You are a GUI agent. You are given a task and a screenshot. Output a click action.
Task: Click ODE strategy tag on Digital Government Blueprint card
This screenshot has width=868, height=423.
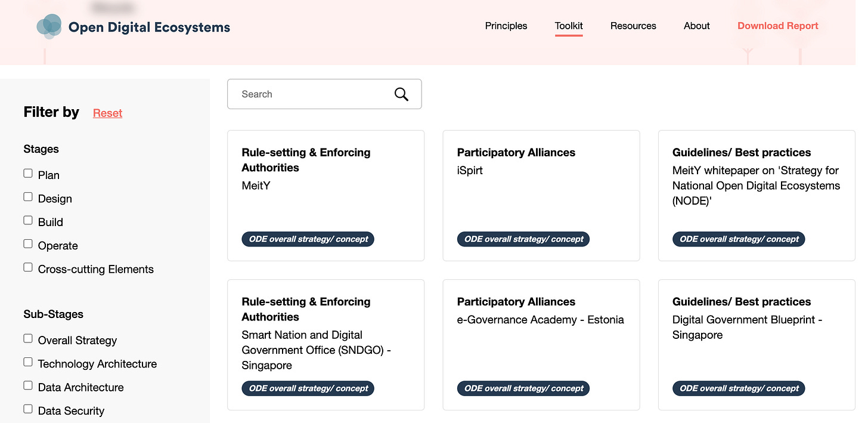(739, 388)
